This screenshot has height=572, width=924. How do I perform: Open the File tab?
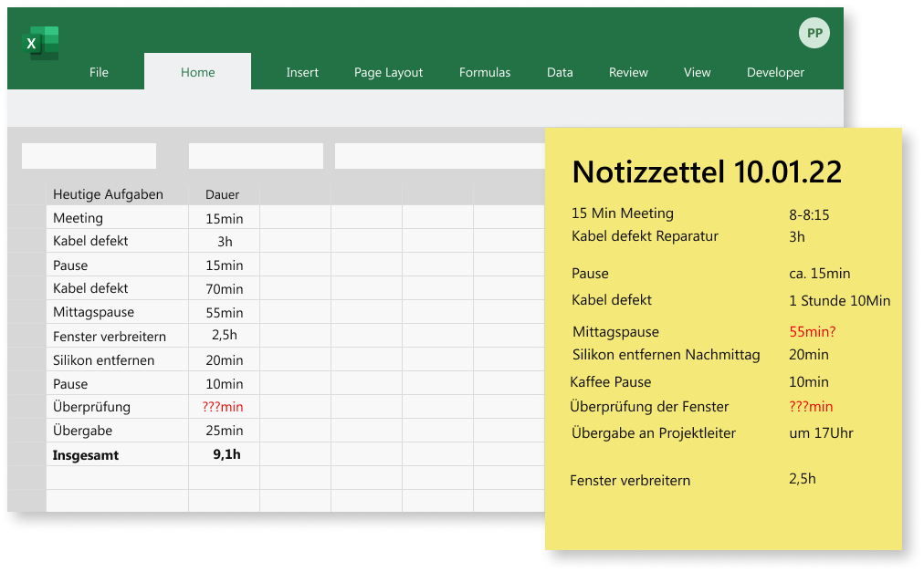coord(99,72)
